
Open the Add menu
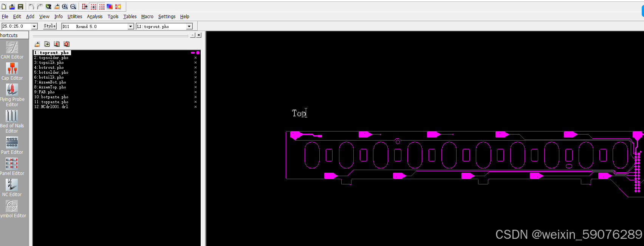30,17
